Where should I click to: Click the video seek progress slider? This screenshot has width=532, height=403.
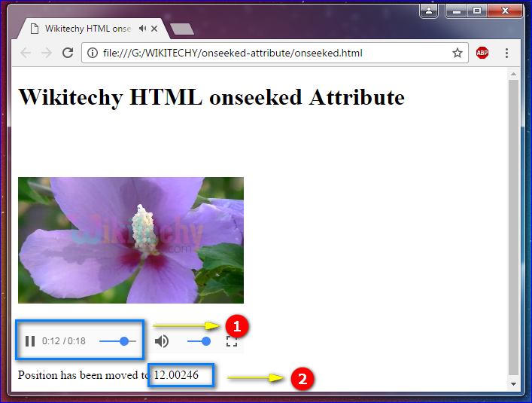click(117, 341)
